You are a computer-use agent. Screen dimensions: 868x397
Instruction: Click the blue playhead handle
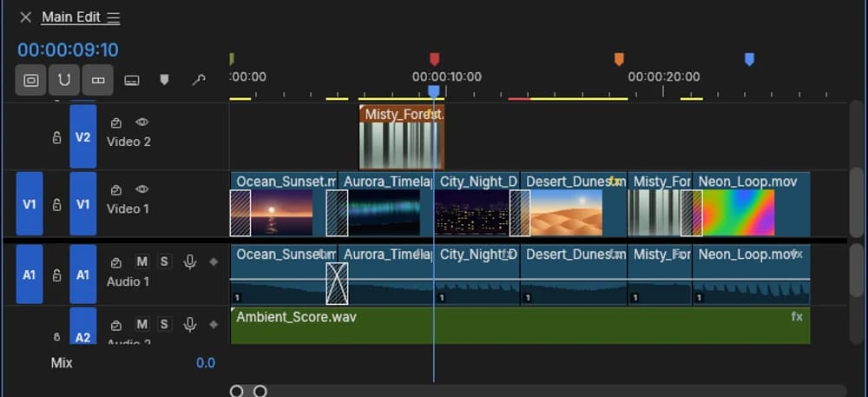tap(434, 91)
